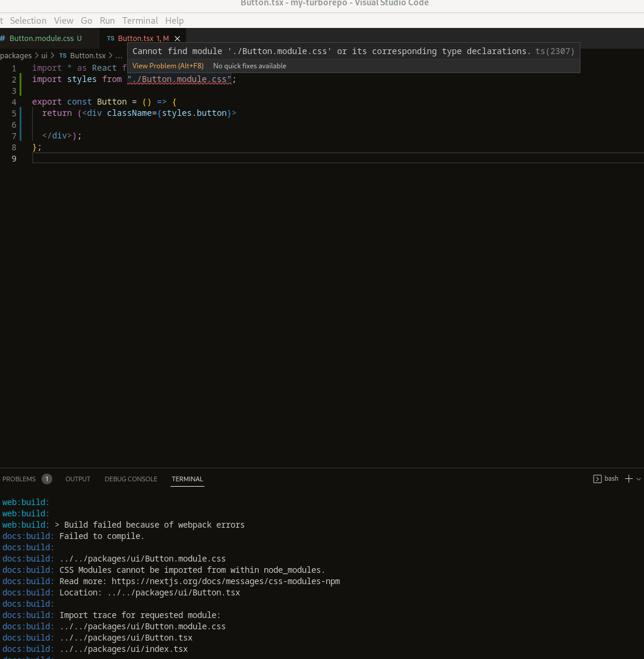The height and width of the screenshot is (659, 644).
Task: Switch to the Button.module.css tab
Action: [40, 38]
